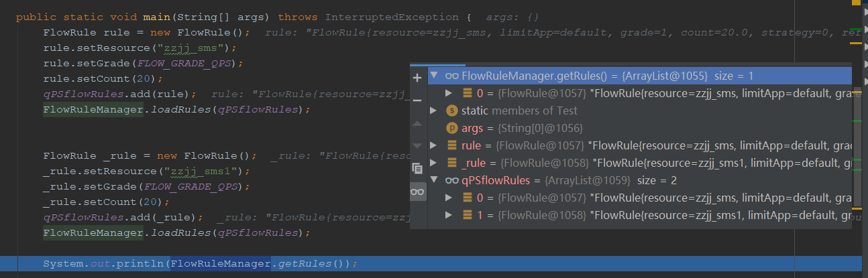Image resolution: width=868 pixels, height=278 pixels.
Task: Click the object icon beside the _rule variable
Action: [452, 163]
